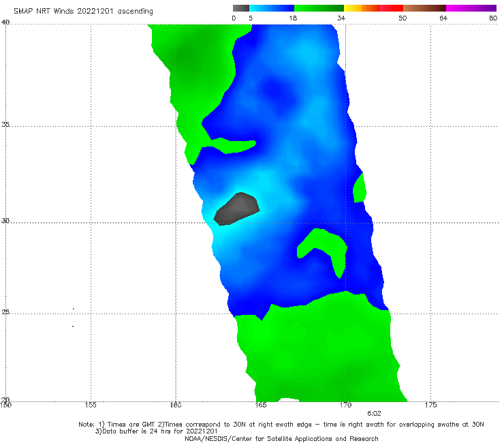The height and width of the screenshot is (443, 504).
Task: Click the color bar label "50"
Action: point(403,18)
